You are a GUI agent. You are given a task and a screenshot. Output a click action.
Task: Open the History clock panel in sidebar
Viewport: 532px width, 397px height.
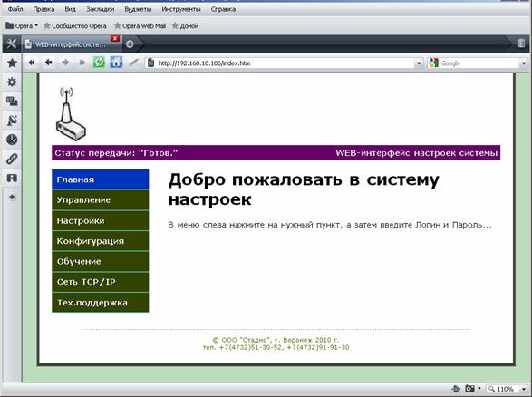(12, 140)
